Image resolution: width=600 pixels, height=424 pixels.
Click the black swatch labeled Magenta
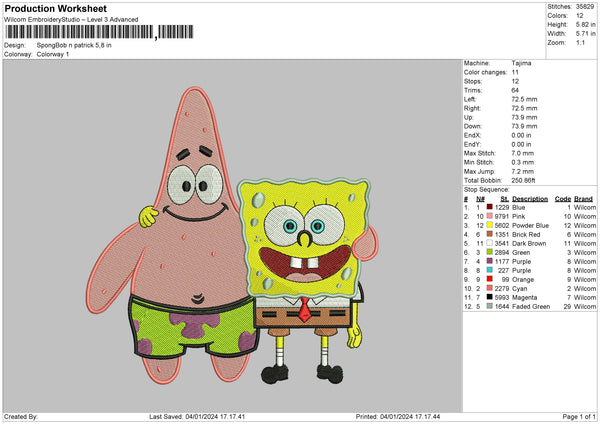(489, 297)
